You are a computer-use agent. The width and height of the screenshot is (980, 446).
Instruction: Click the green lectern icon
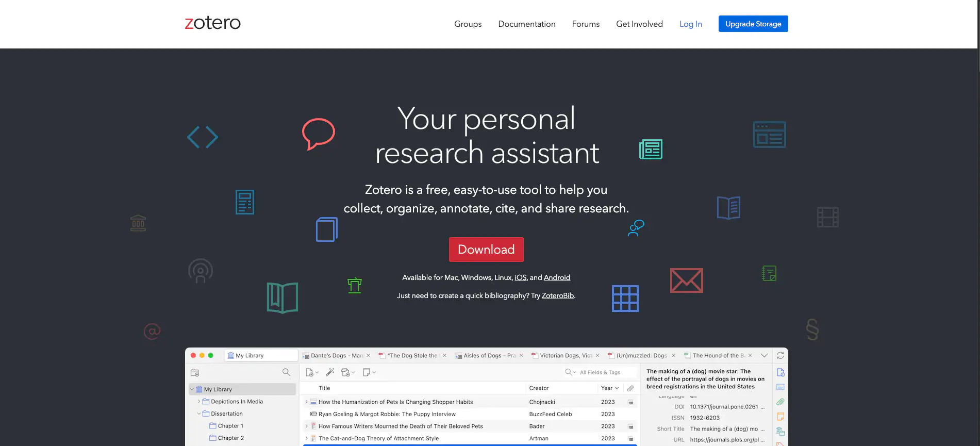click(x=354, y=285)
